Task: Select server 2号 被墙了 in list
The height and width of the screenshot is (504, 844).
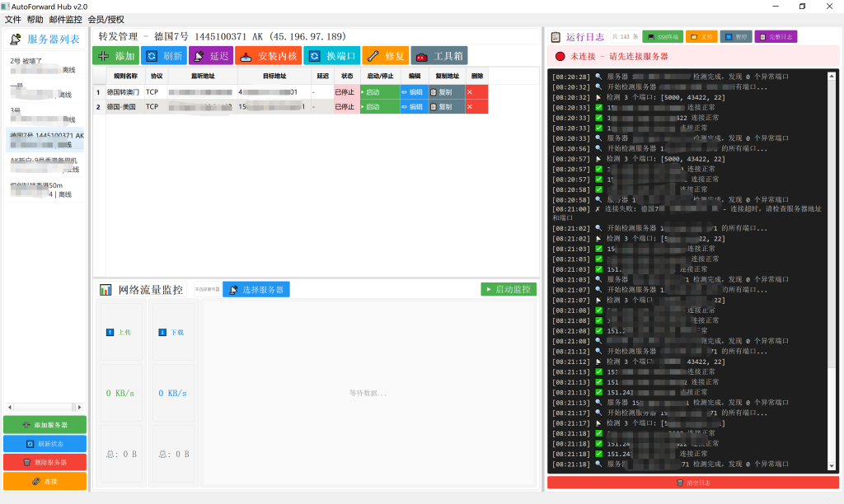Action: click(x=45, y=65)
